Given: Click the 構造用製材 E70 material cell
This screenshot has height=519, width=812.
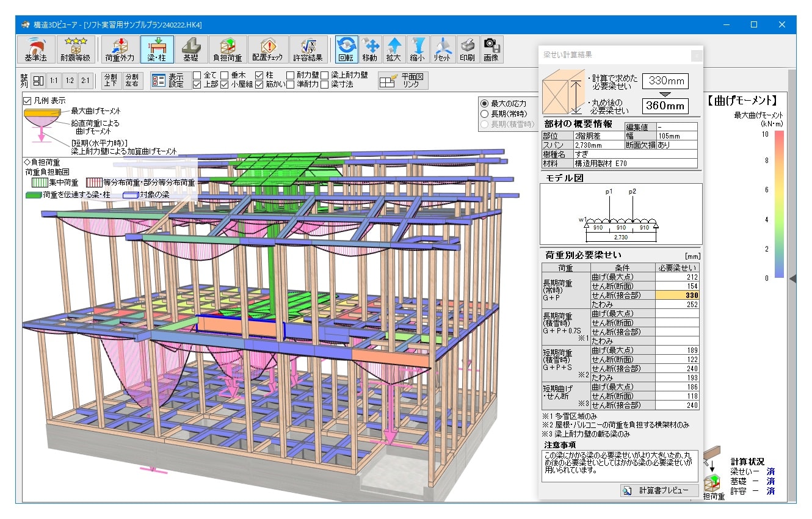Looking at the screenshot, I should tap(635, 164).
